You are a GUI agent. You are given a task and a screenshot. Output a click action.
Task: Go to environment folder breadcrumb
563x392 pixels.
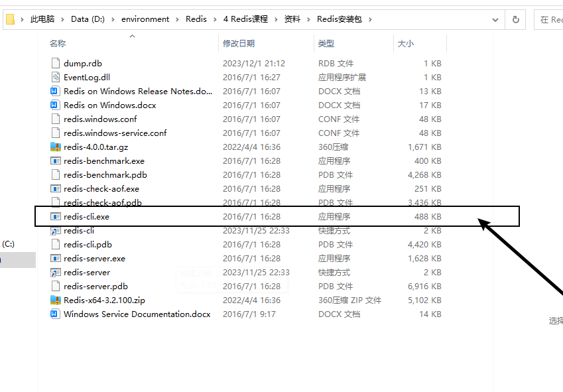(145, 19)
